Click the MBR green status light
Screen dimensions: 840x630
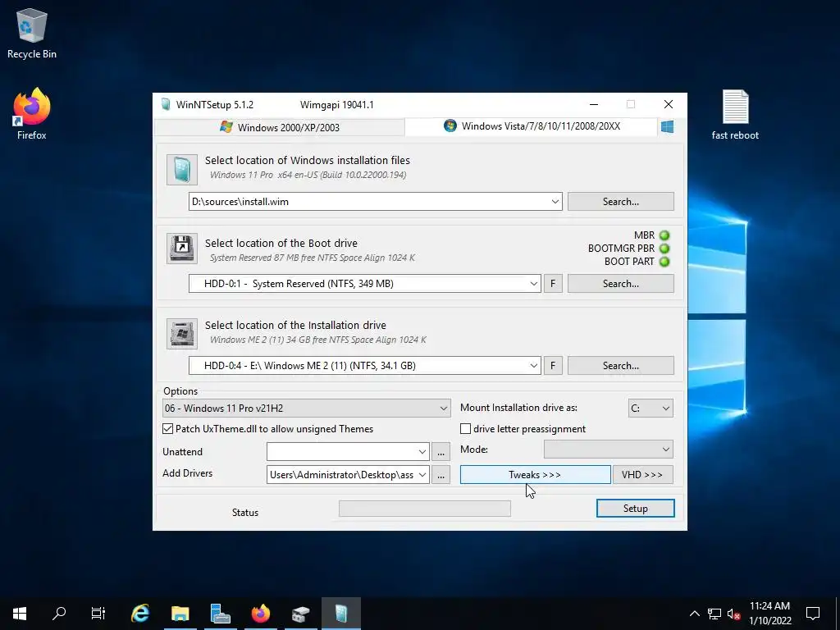pyautogui.click(x=664, y=235)
